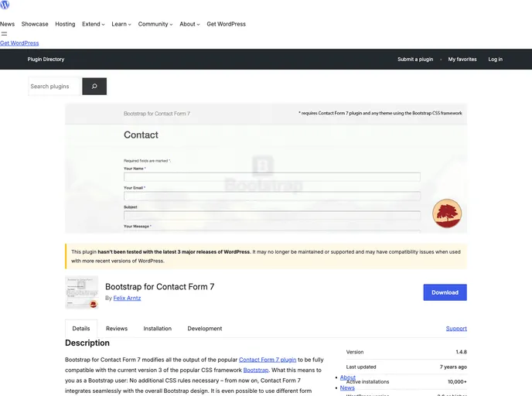The height and width of the screenshot is (396, 532).
Task: Click the 'Description' heading
Action: click(87, 343)
